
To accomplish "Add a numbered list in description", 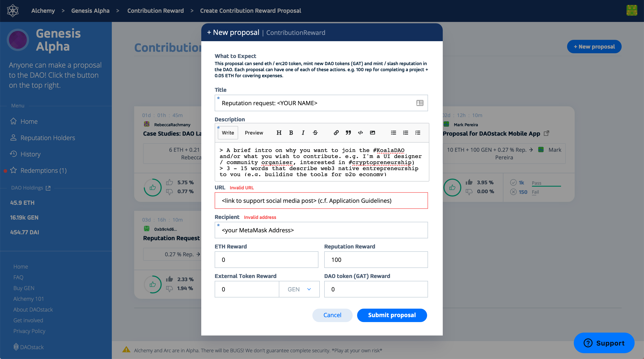I will pyautogui.click(x=405, y=132).
